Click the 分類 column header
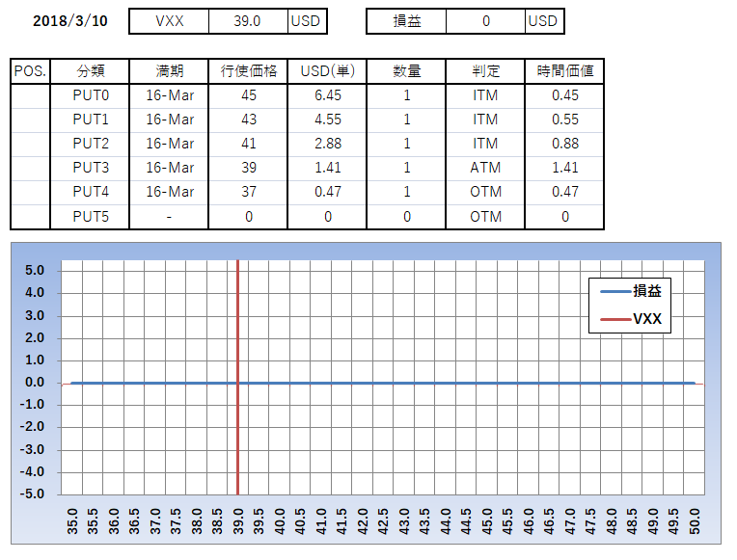This screenshot has width=737, height=560. (91, 71)
